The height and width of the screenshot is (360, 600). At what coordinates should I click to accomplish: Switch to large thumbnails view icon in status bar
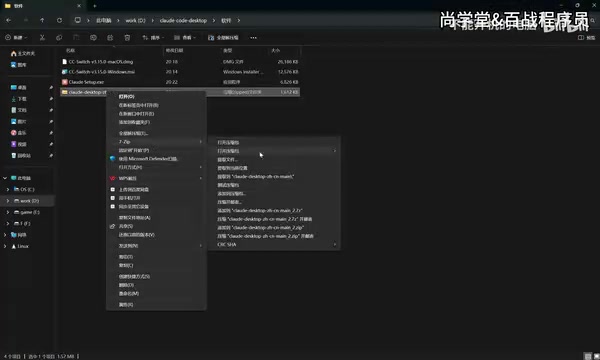click(596, 356)
